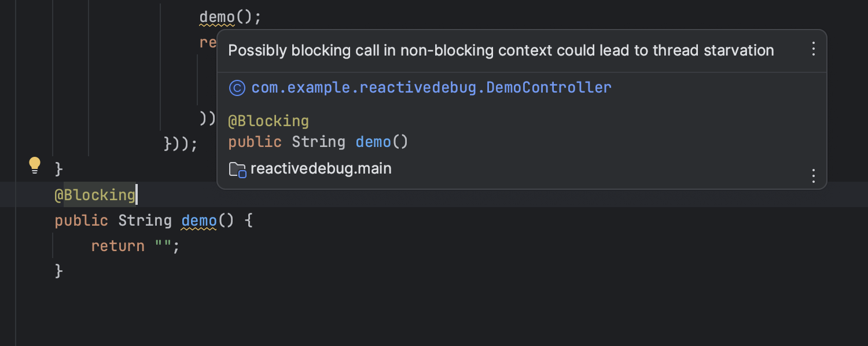Click the String return type in the editor
The image size is (868, 346).
(145, 220)
